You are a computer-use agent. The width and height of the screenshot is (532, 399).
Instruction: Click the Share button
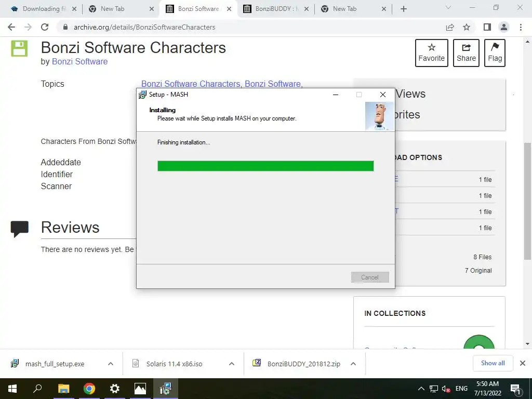pyautogui.click(x=466, y=53)
